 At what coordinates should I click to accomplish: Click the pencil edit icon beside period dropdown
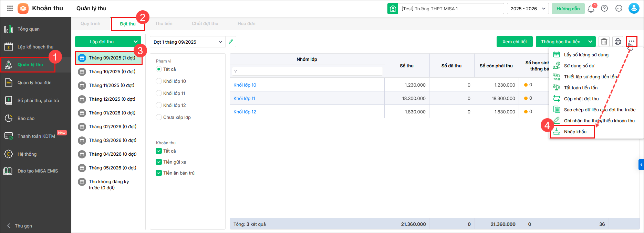click(231, 42)
